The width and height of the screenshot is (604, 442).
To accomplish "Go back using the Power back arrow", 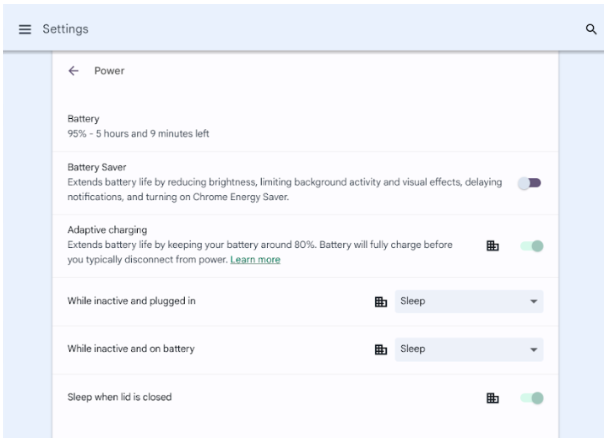I will pyautogui.click(x=73, y=71).
